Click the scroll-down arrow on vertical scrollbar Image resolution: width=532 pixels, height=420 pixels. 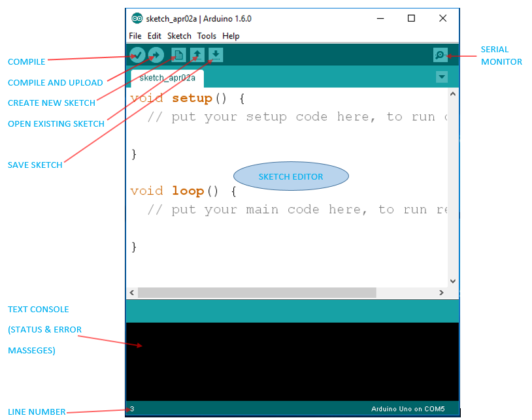[452, 282]
